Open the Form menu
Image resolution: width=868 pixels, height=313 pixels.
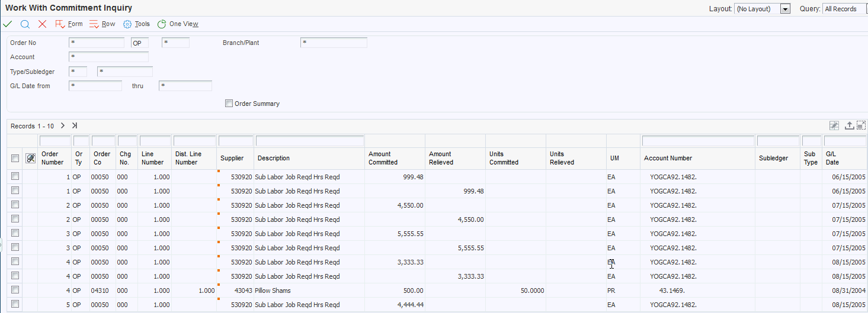(x=69, y=24)
